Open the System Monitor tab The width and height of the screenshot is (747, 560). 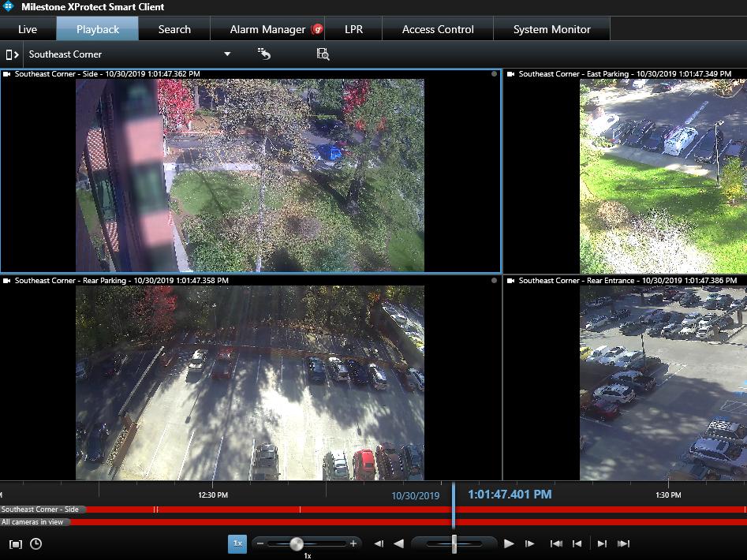pos(551,29)
